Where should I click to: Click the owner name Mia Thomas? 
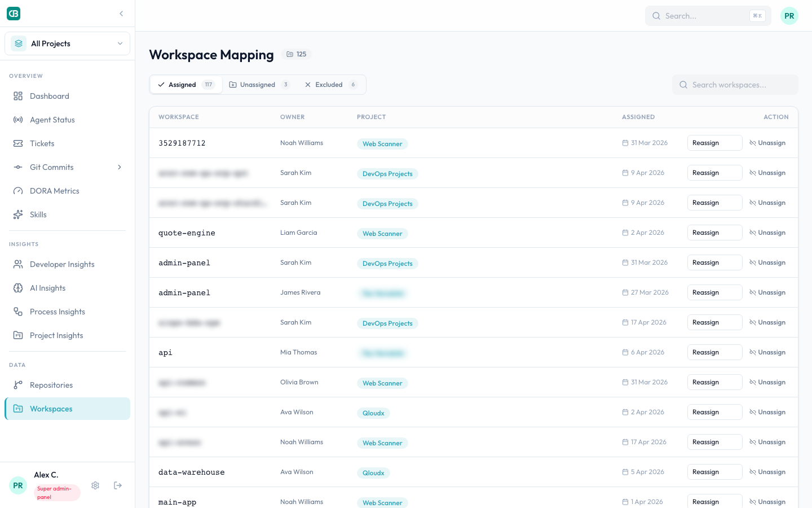point(298,352)
